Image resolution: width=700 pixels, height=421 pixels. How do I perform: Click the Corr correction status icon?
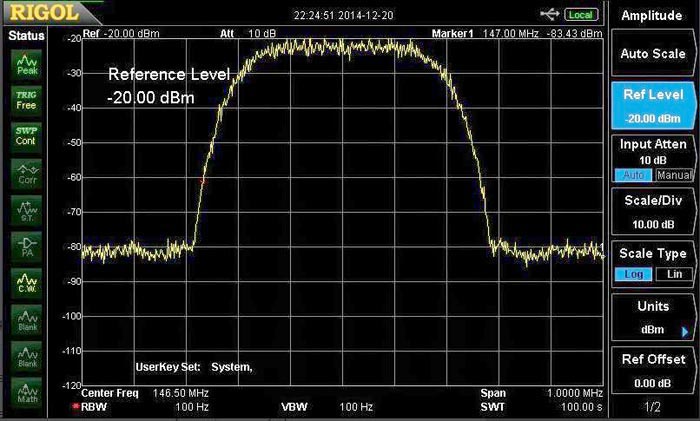pos(26,172)
